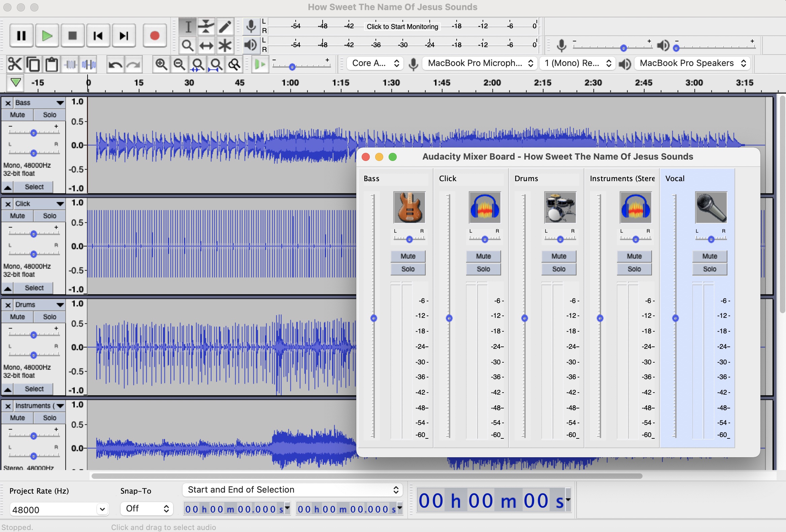Screen dimensions: 786x532
Task: Skip to Start of the project
Action: click(98, 35)
